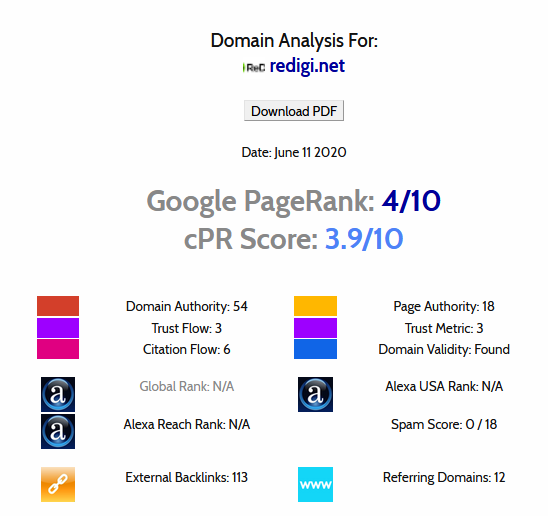The width and height of the screenshot is (548, 516).
Task: Click the Global Rank: N/A text
Action: pos(187,386)
